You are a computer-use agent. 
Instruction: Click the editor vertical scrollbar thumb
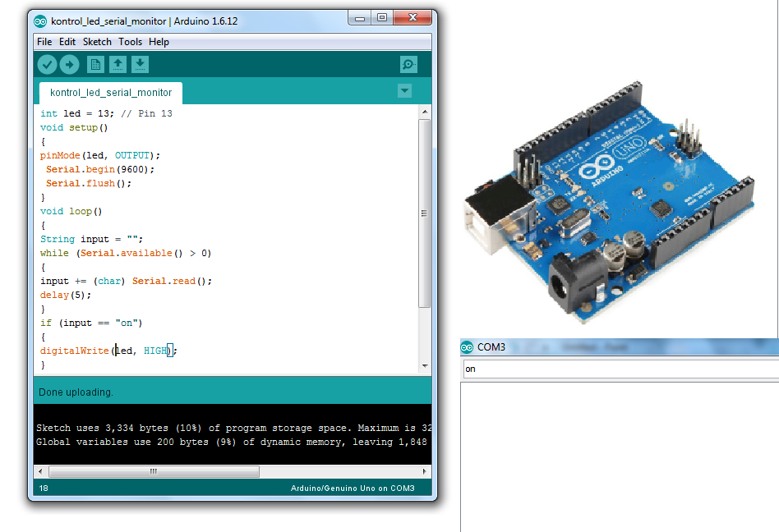(424, 213)
